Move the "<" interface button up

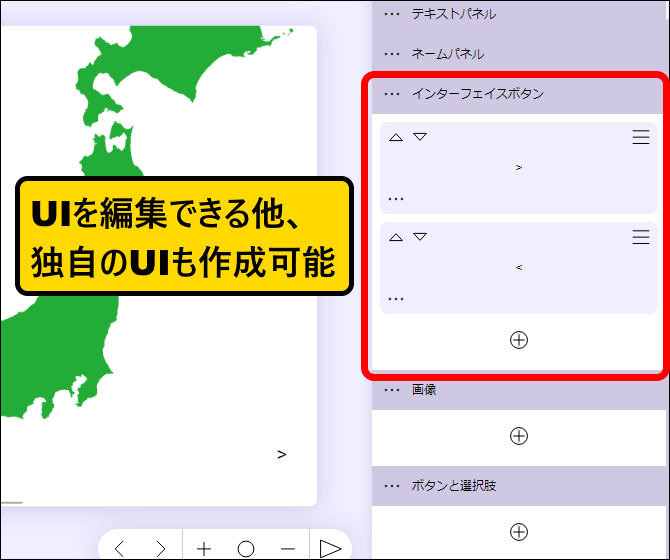(x=396, y=238)
